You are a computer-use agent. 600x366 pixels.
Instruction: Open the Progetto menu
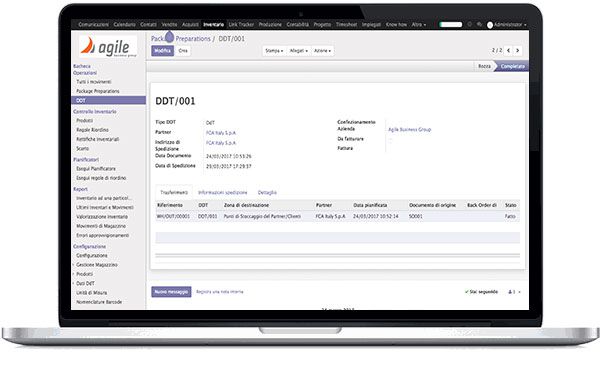(322, 25)
